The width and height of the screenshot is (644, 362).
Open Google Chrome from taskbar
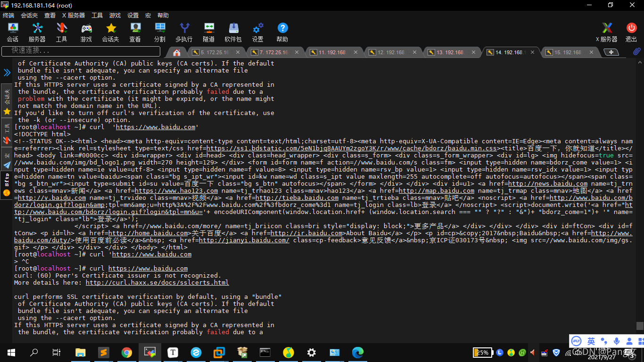tap(127, 352)
